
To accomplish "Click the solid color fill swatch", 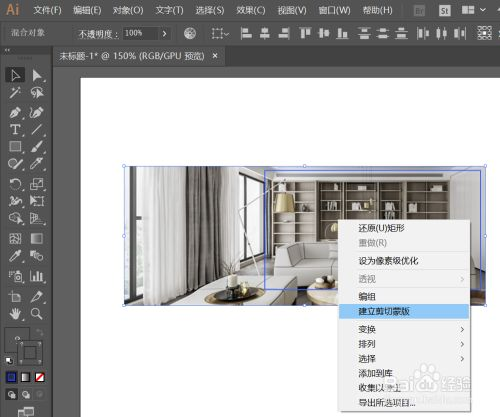I will 12,377.
